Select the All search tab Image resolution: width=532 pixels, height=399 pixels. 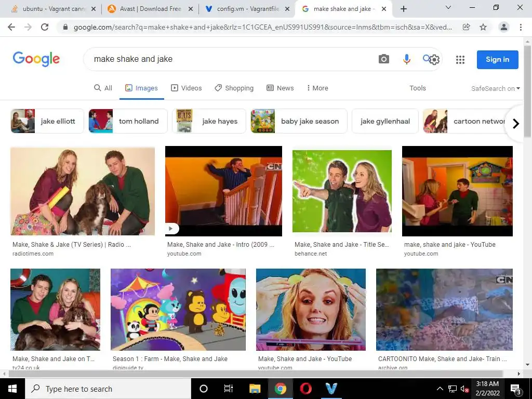103,88
